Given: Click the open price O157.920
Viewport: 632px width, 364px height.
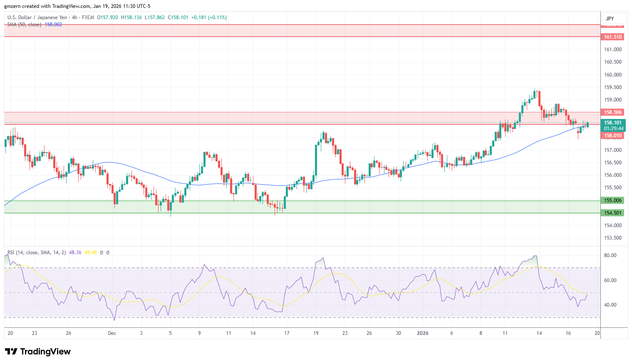Looking at the screenshot, I should tap(107, 17).
